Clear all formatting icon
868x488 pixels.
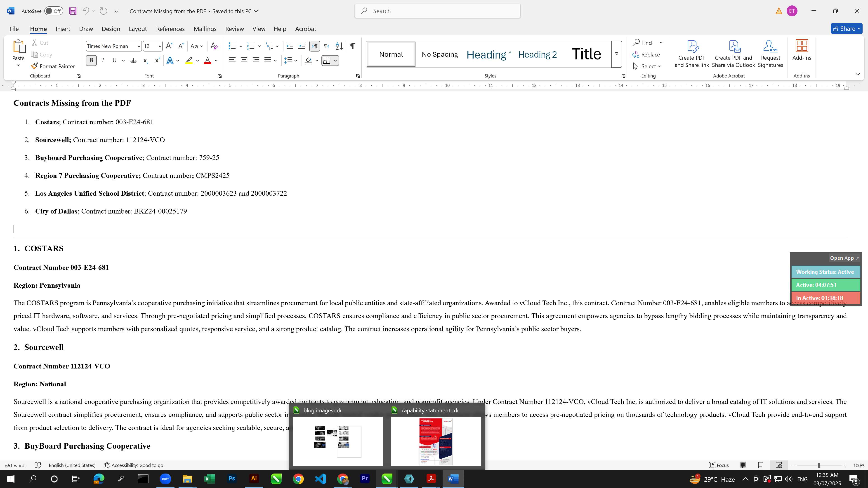pos(214,46)
